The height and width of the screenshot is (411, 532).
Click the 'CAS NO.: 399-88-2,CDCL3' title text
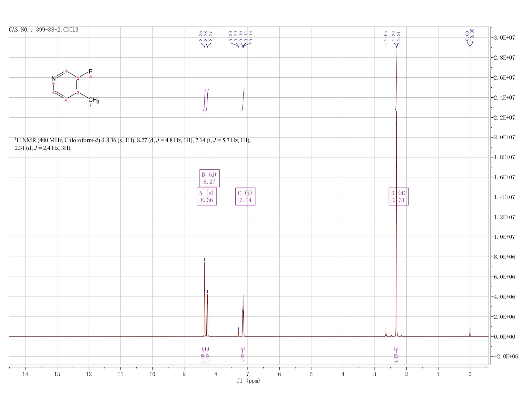point(44,30)
